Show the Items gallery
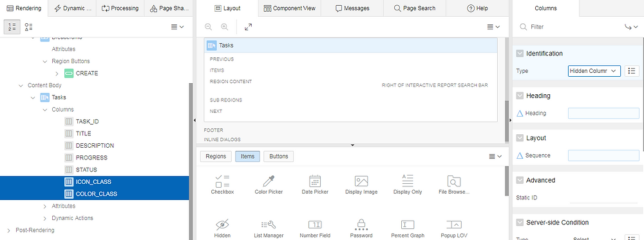Screen dimensions: 644x240 pyautogui.click(x=248, y=156)
